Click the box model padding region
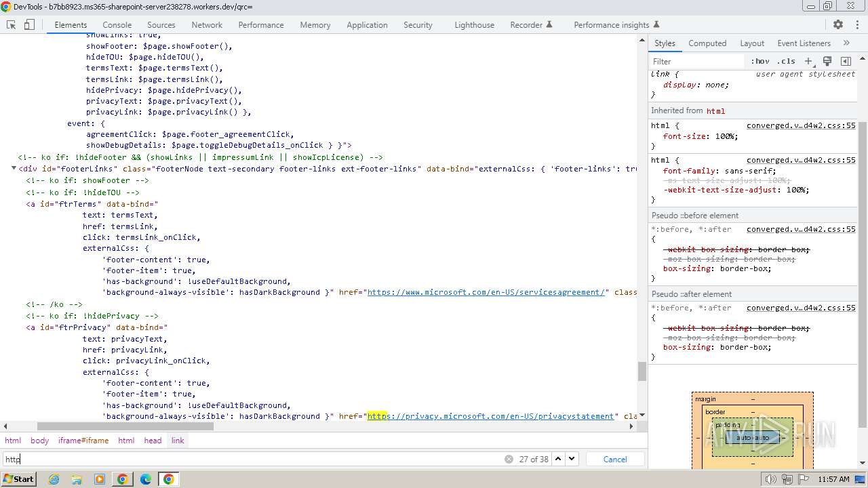The height and width of the screenshot is (488, 868). (752, 437)
